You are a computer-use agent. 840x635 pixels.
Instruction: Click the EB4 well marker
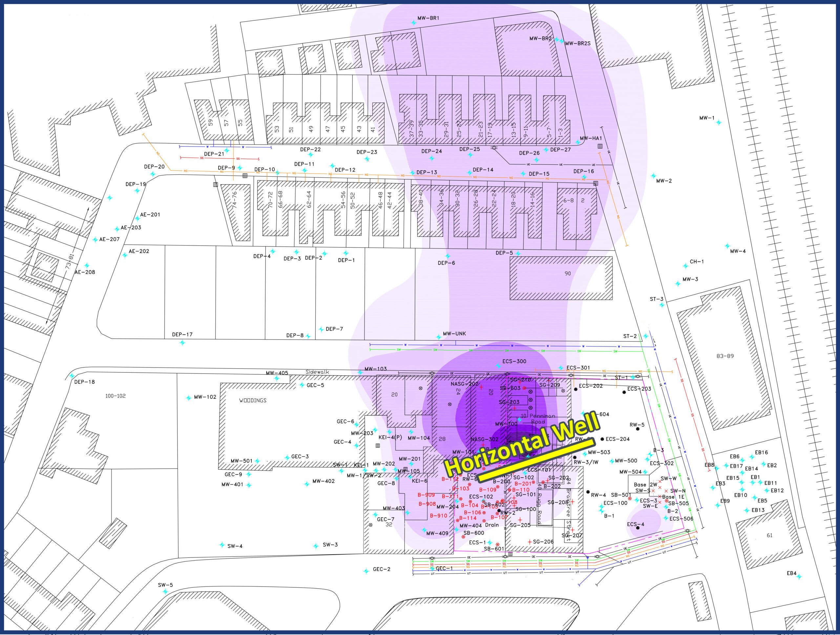tap(799, 577)
